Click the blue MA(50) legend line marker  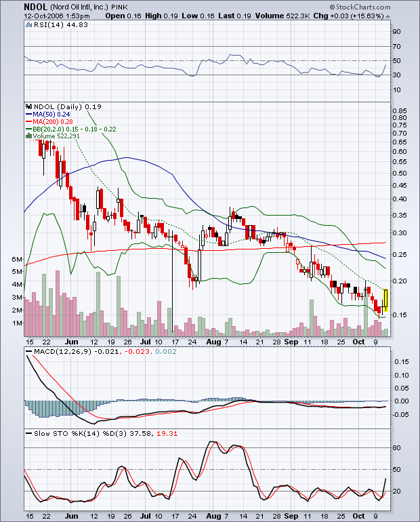[x=29, y=114]
